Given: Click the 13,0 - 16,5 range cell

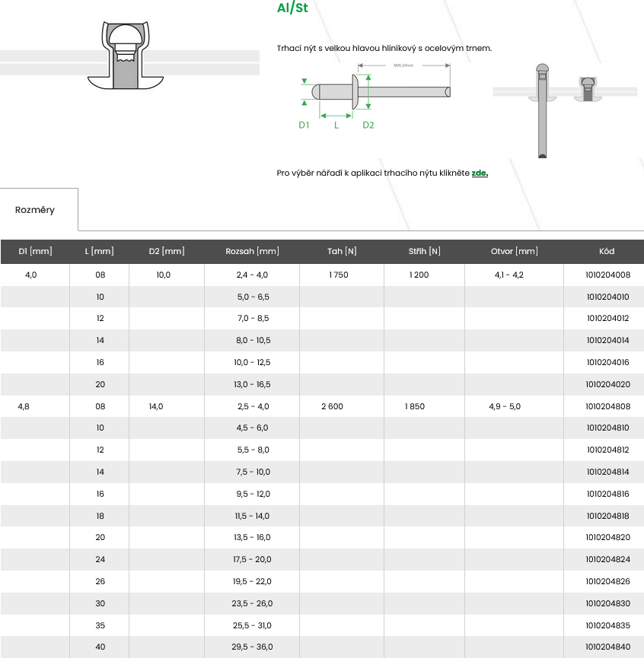Looking at the screenshot, I should pos(252,385).
